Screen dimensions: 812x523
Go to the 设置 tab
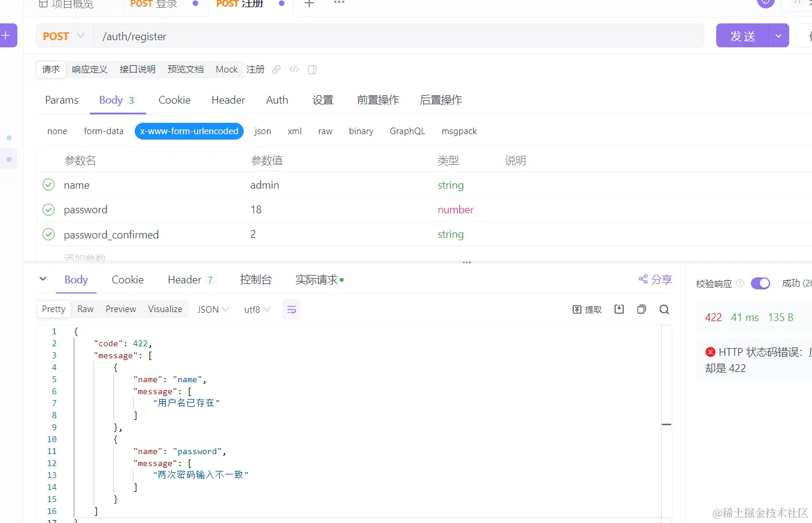tap(323, 100)
